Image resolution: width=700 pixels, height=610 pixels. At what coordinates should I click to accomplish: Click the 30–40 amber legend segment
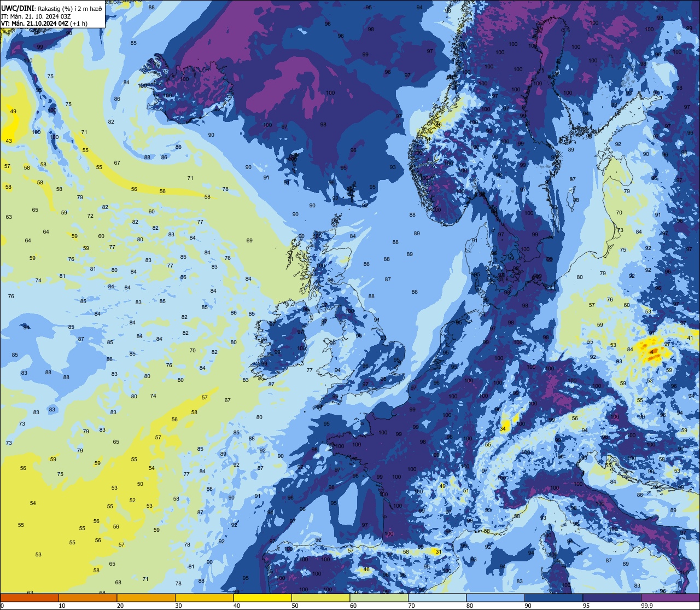204,598
